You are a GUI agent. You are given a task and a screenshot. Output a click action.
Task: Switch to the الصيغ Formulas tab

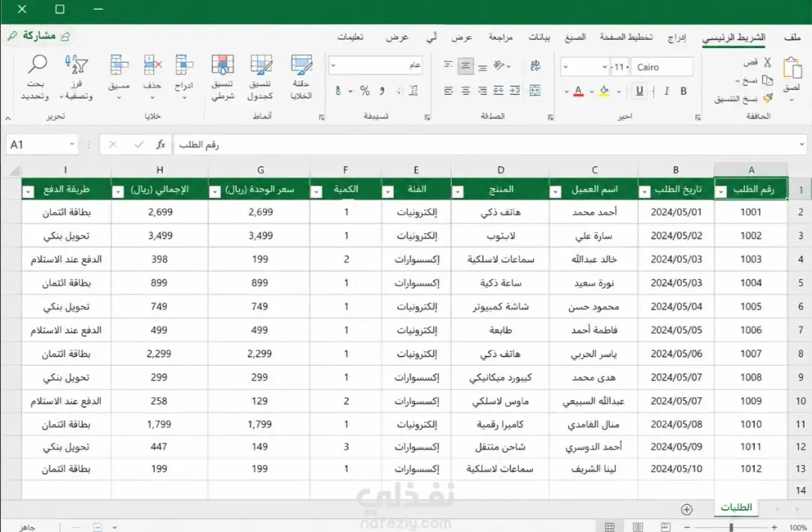click(575, 38)
